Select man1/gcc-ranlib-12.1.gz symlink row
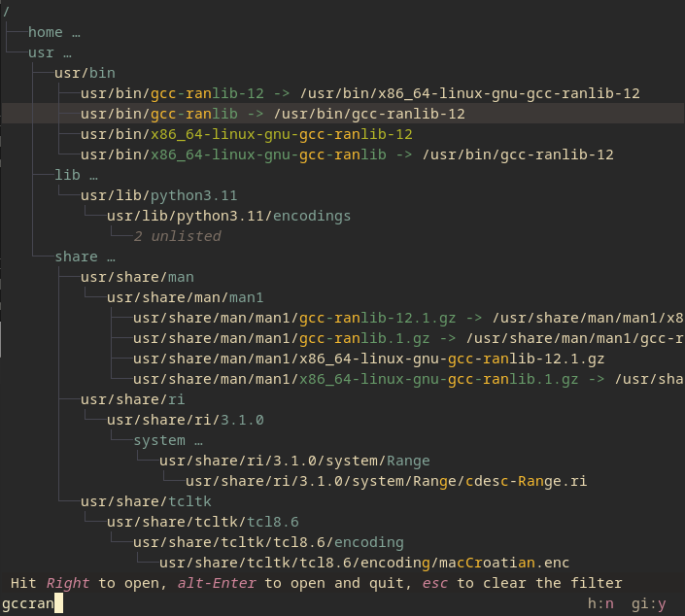Screen dimensions: 685x616 click(408, 318)
